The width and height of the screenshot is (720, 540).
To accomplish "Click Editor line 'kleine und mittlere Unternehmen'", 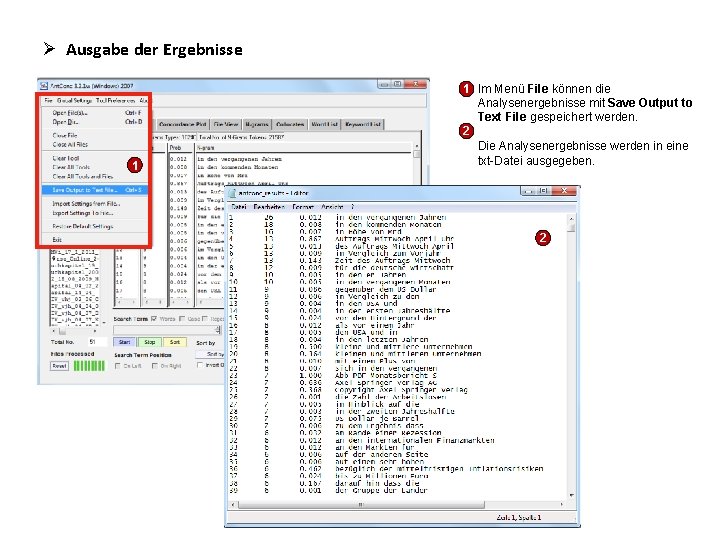I will click(x=404, y=347).
